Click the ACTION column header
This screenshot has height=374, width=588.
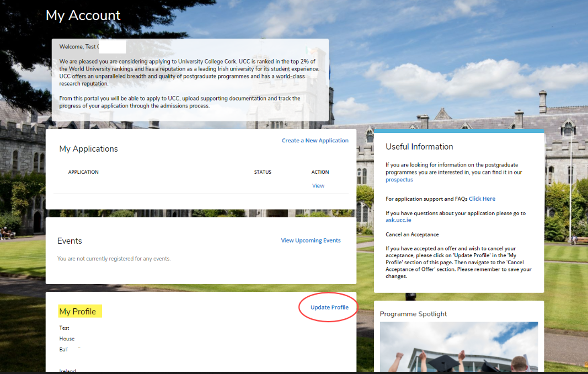click(320, 172)
